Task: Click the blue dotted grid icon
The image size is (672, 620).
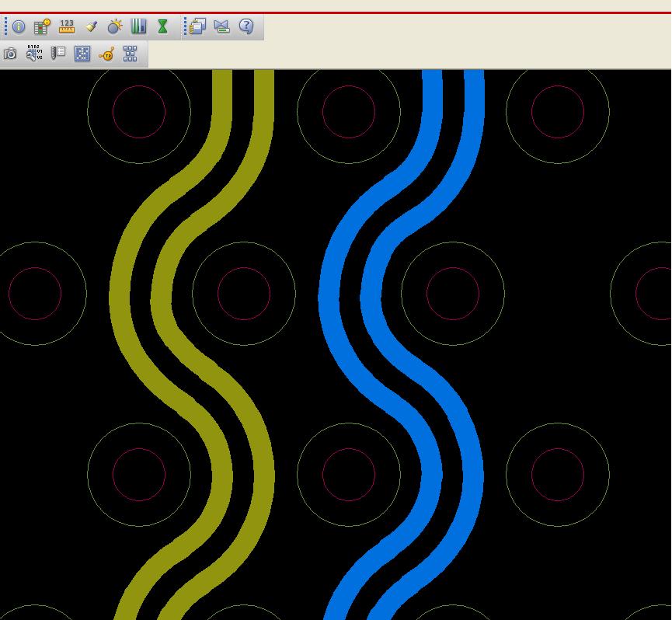Action: click(82, 54)
